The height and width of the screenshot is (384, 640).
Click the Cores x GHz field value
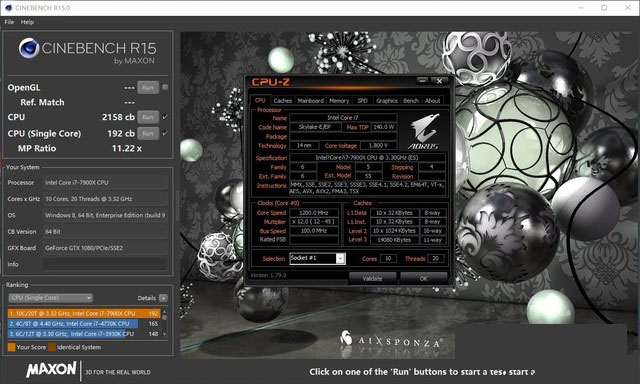tap(105, 199)
